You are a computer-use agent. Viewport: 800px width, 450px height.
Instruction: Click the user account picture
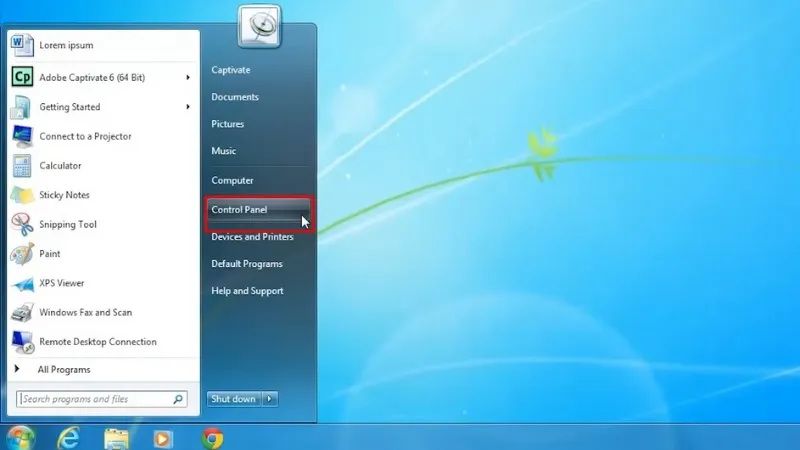(x=259, y=27)
